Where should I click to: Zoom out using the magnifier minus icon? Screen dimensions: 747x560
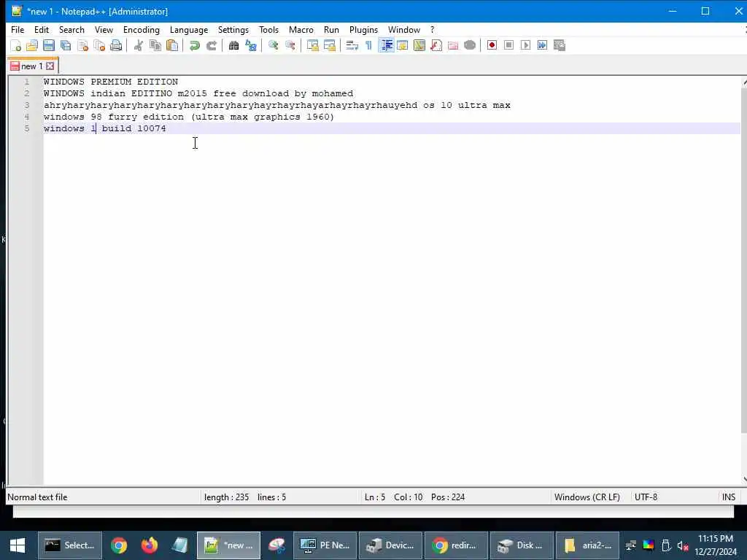pos(290,45)
